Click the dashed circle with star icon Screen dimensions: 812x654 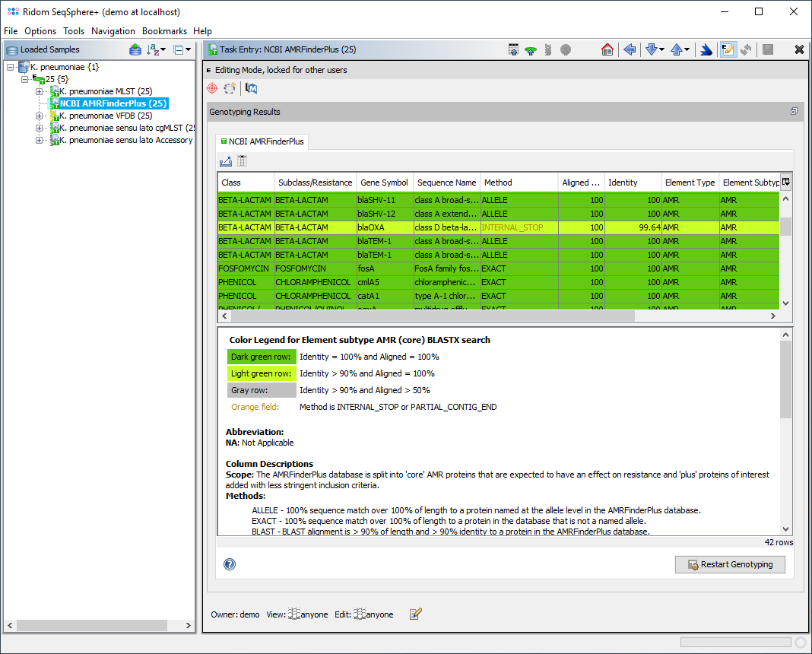230,89
